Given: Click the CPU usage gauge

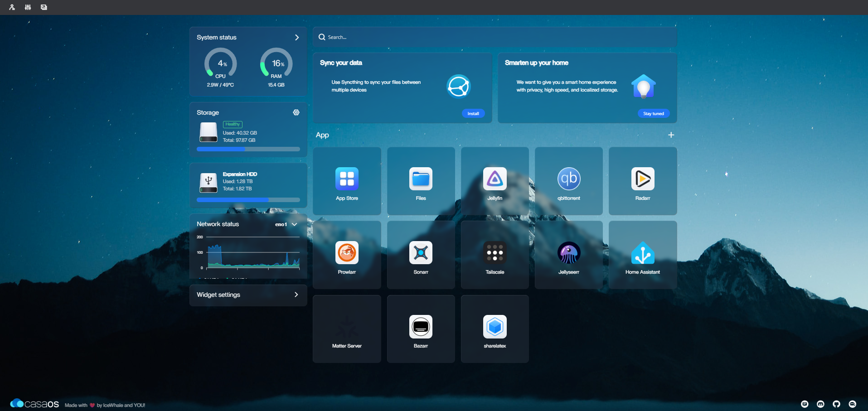Looking at the screenshot, I should pos(221,63).
